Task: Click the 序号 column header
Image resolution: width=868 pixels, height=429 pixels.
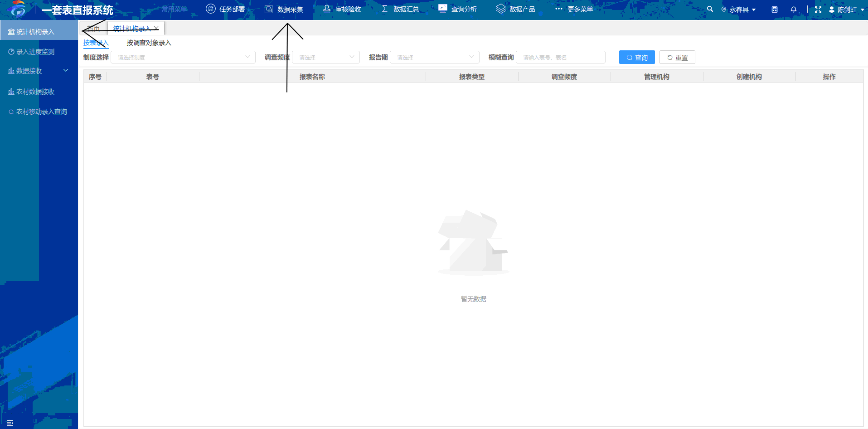Action: pyautogui.click(x=95, y=77)
